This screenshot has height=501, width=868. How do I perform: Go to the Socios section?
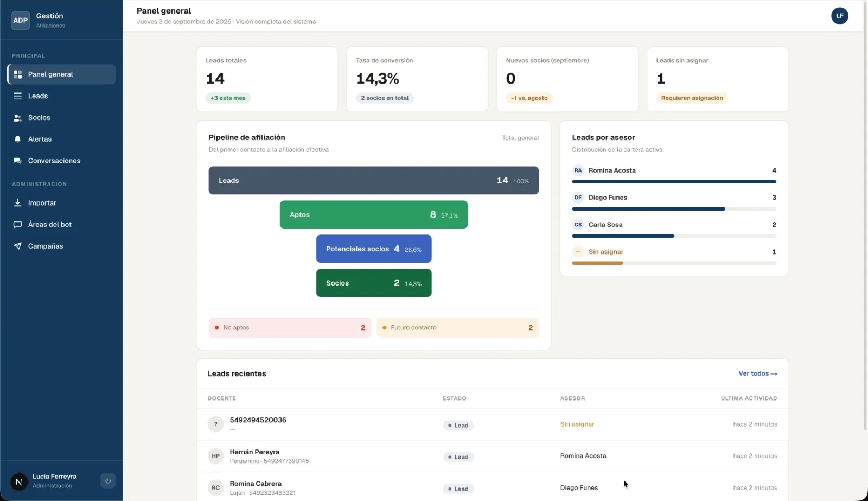pos(61,118)
